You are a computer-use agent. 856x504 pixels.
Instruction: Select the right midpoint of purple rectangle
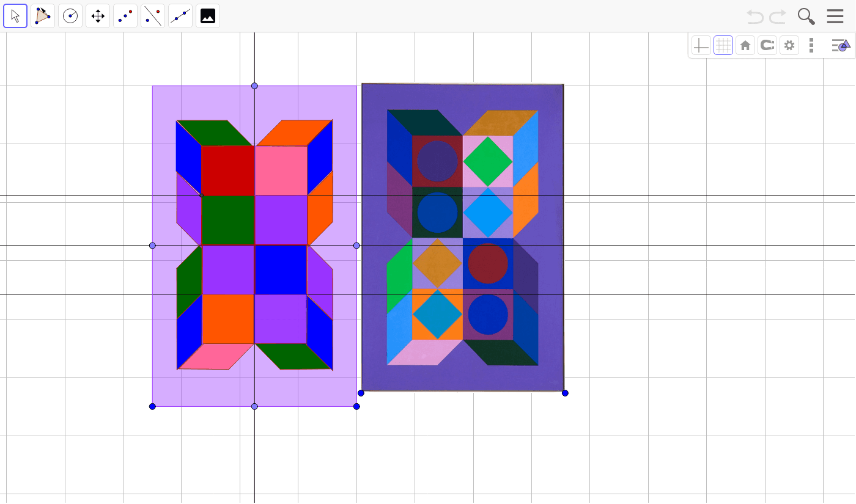[356, 246]
